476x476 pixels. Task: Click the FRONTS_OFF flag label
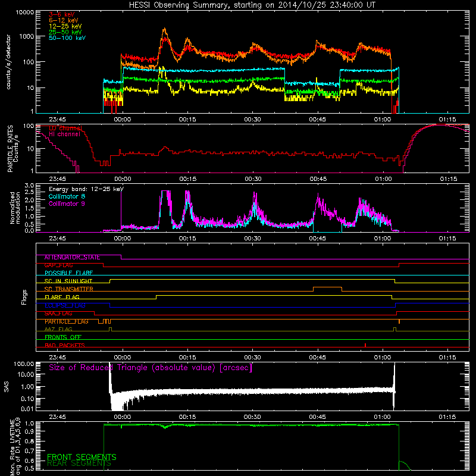click(x=63, y=337)
